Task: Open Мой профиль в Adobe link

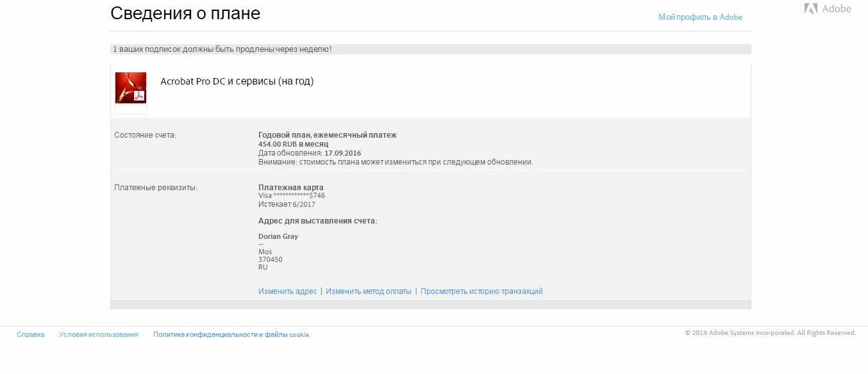Action: coord(700,17)
